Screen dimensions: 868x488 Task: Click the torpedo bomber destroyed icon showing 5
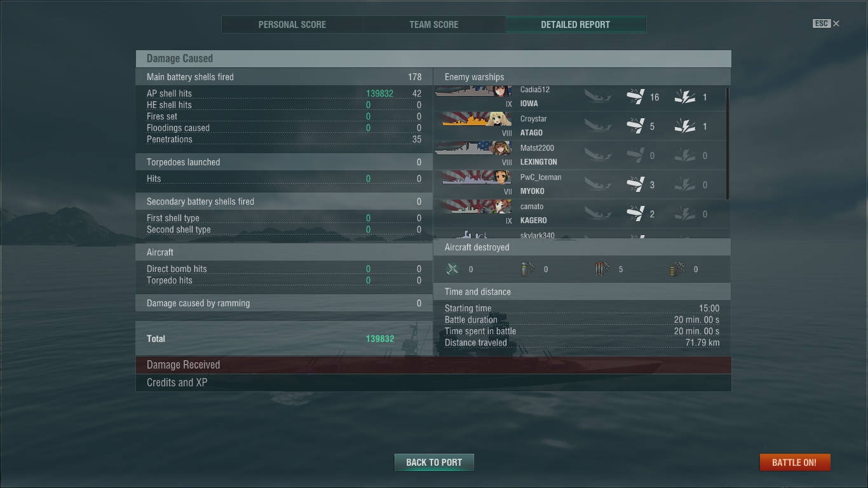click(602, 269)
